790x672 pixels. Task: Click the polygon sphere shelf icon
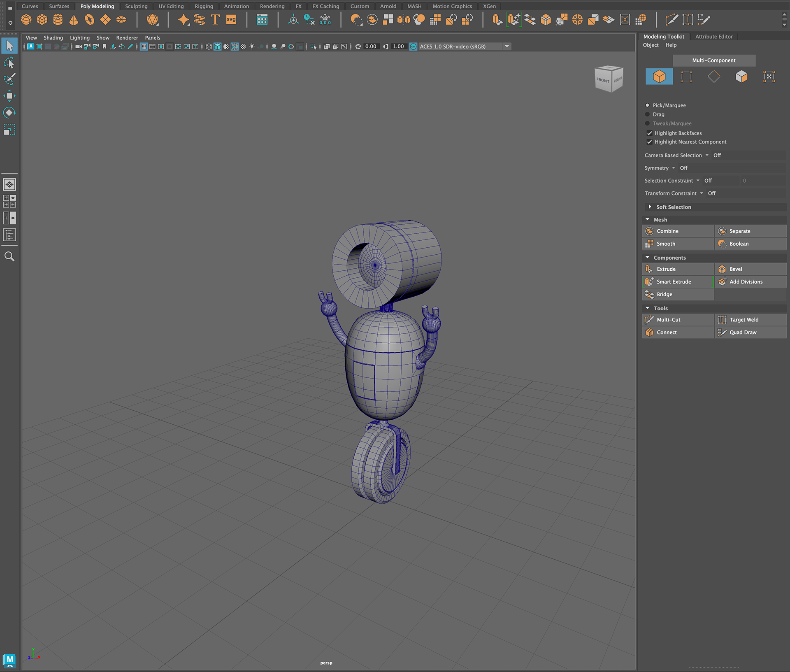26,19
